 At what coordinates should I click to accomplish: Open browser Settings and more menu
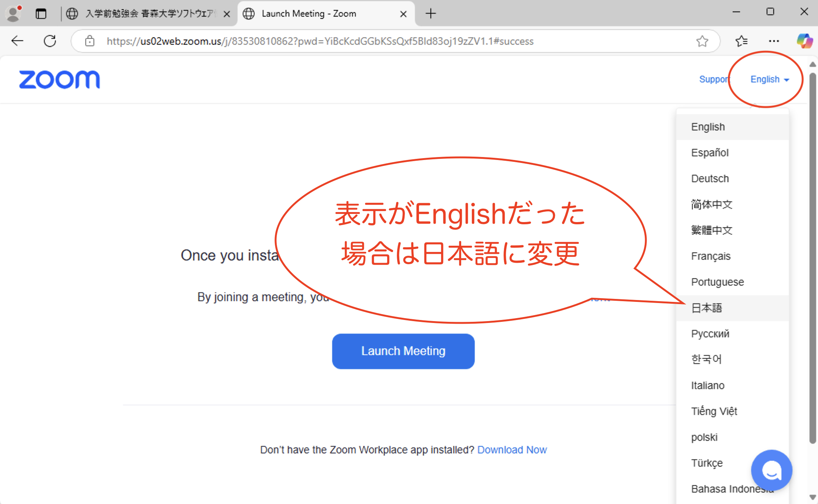[774, 41]
